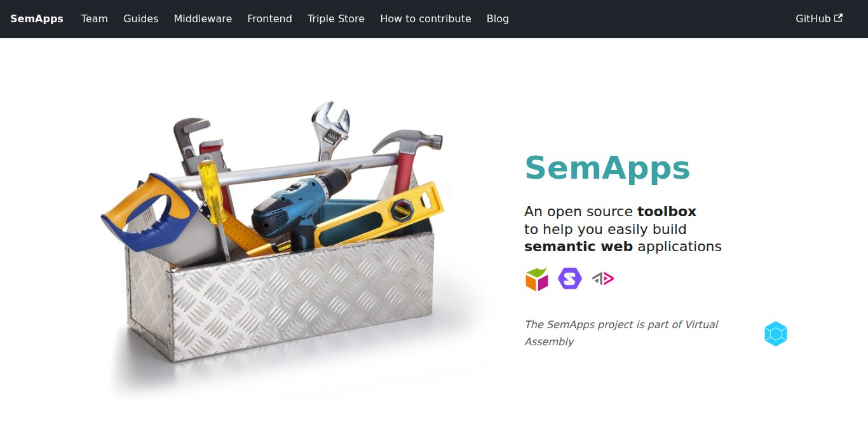Open the GitHub link
Image resolution: width=868 pixels, height=433 pixels.
tap(819, 18)
